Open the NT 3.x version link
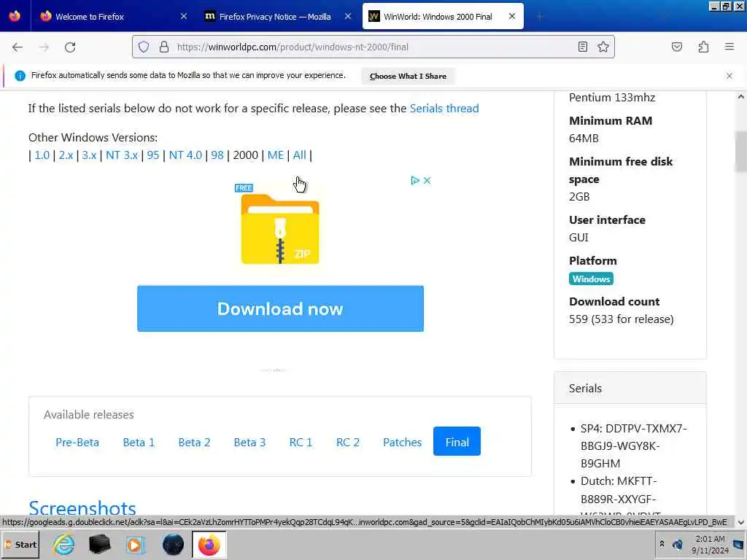The image size is (747, 560). click(122, 155)
